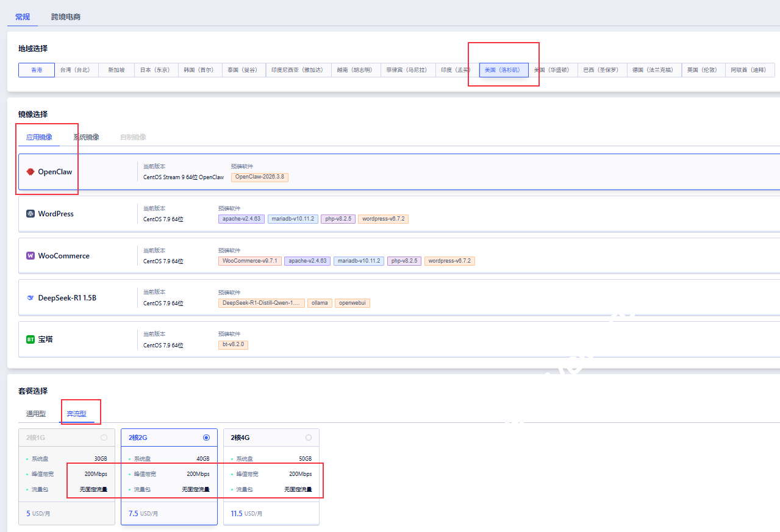The image size is (780, 532).
Task: Click the green 宝塔 BT icon
Action: coord(30,339)
